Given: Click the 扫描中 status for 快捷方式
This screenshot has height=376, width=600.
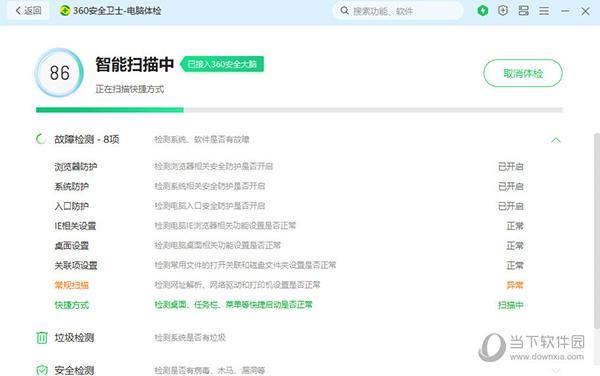Looking at the screenshot, I should [510, 305].
